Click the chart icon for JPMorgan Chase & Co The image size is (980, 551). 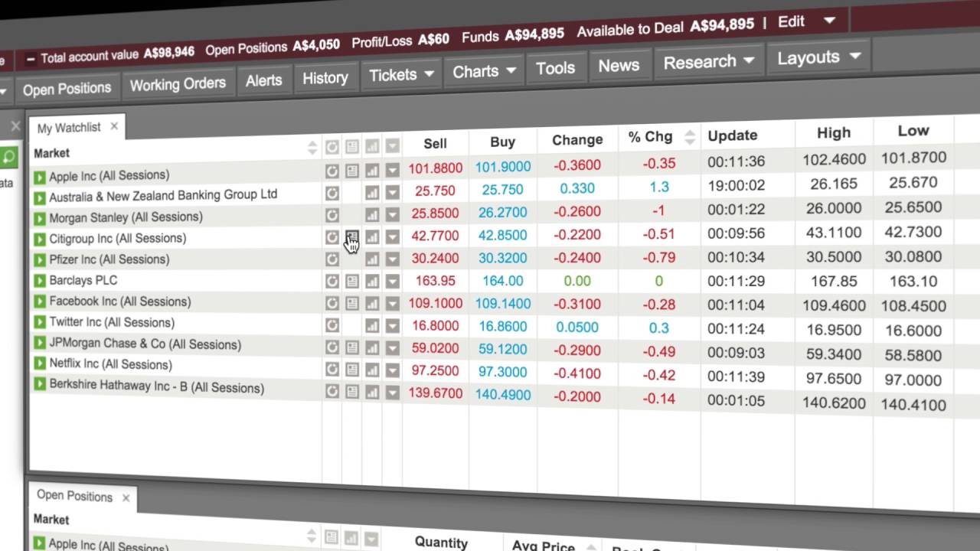[x=372, y=348]
